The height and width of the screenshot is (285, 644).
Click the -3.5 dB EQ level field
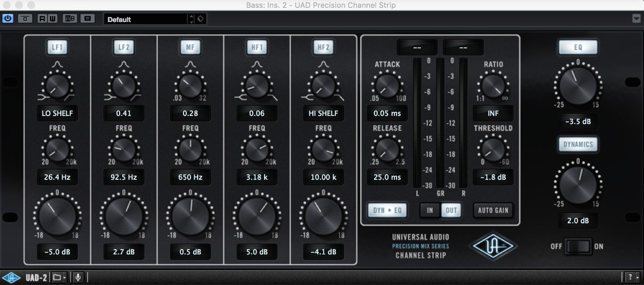pyautogui.click(x=578, y=121)
